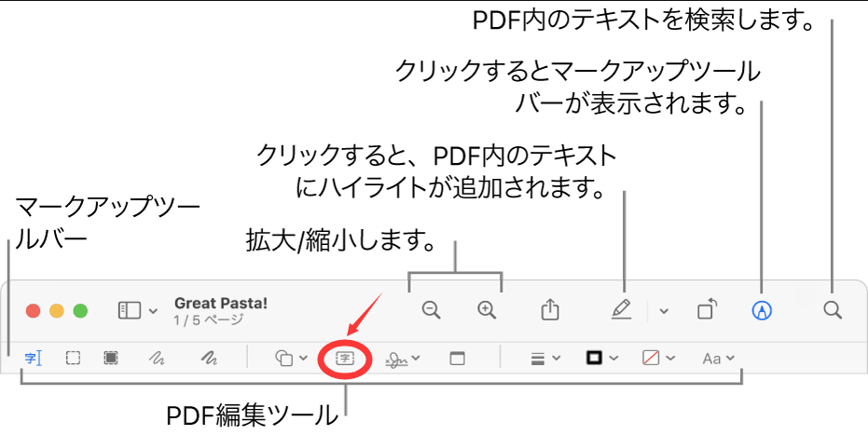This screenshot has height=435, width=868.
Task: Click the 1 / 5 ページ page indicator
Action: click(x=209, y=319)
